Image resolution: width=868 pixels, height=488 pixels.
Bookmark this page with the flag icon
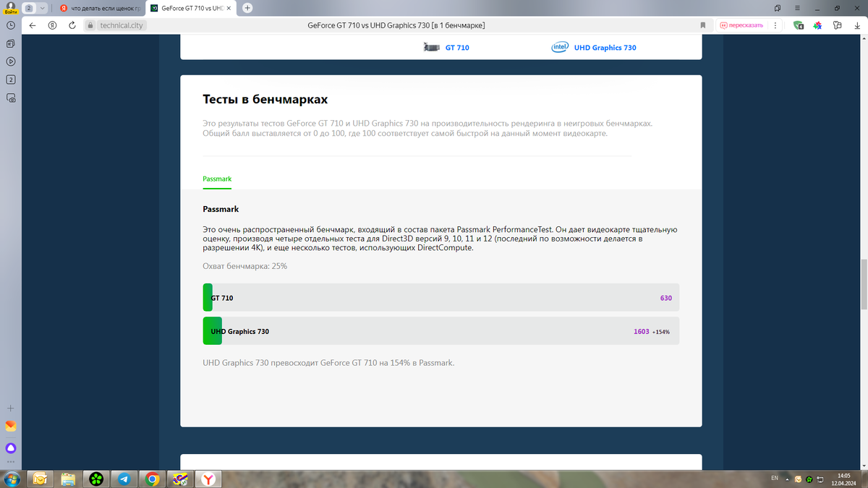click(703, 25)
